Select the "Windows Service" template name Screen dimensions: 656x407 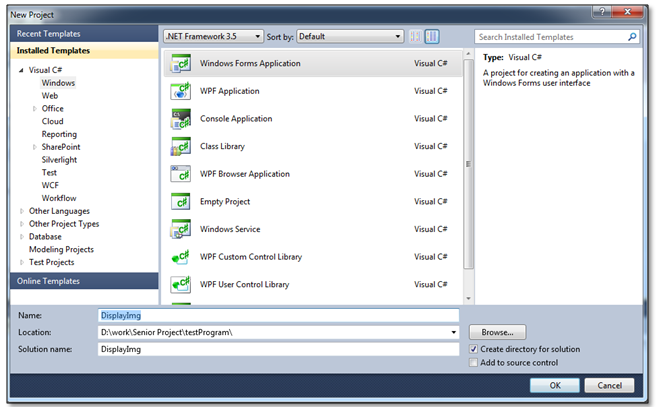[230, 229]
